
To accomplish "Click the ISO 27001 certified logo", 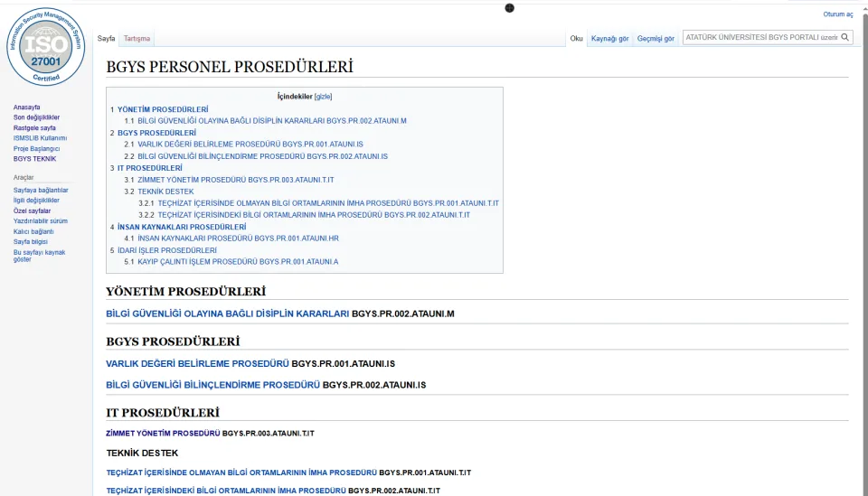I will (x=46, y=47).
